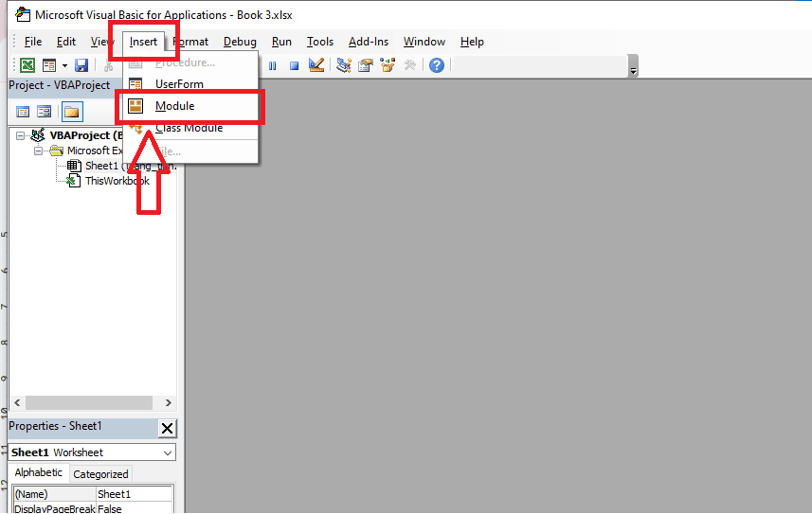The image size is (812, 514).
Task: Click the VBA application icon in title bar
Action: [x=23, y=15]
